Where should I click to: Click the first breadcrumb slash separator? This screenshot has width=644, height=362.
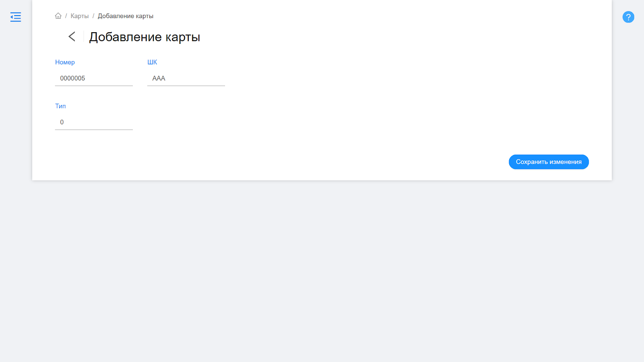[66, 16]
